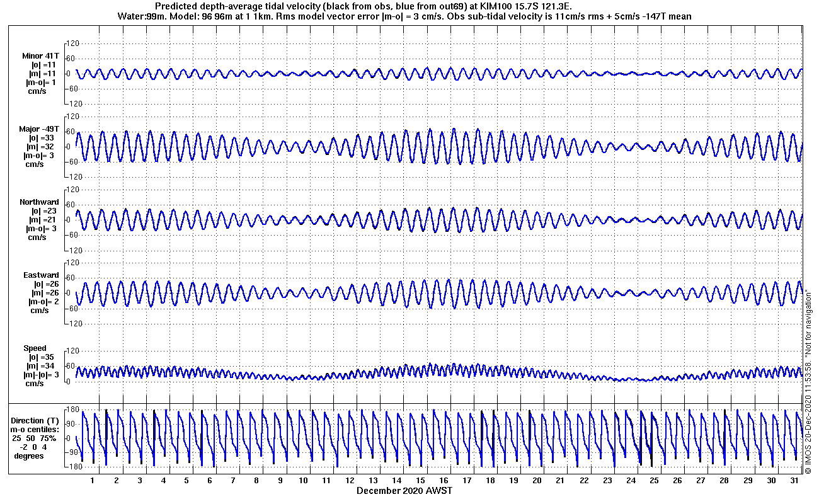Click day '9' on the date axis
The width and height of the screenshot is (819, 504).
280,481
